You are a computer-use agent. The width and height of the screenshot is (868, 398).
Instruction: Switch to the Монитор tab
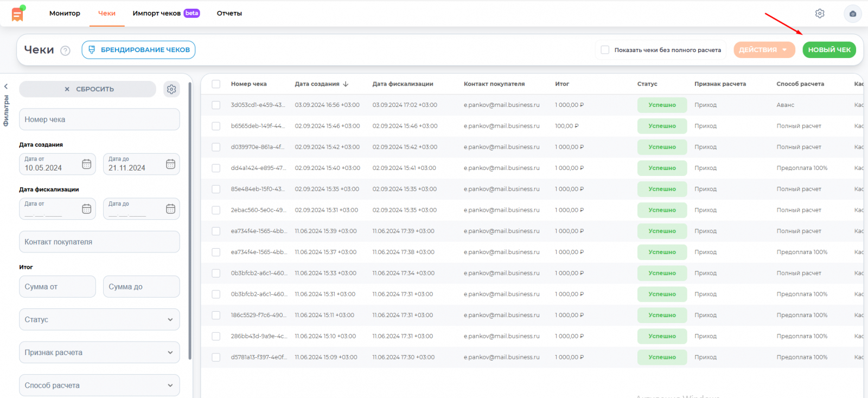click(x=65, y=14)
